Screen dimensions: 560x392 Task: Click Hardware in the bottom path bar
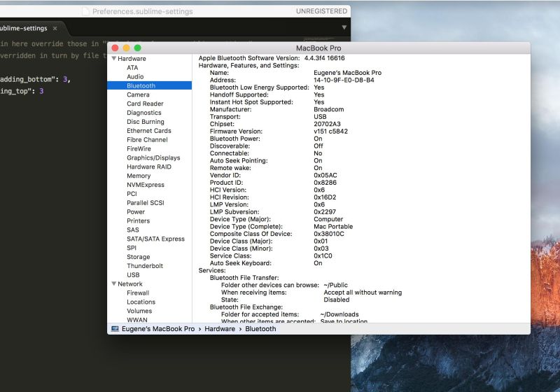[x=220, y=329]
